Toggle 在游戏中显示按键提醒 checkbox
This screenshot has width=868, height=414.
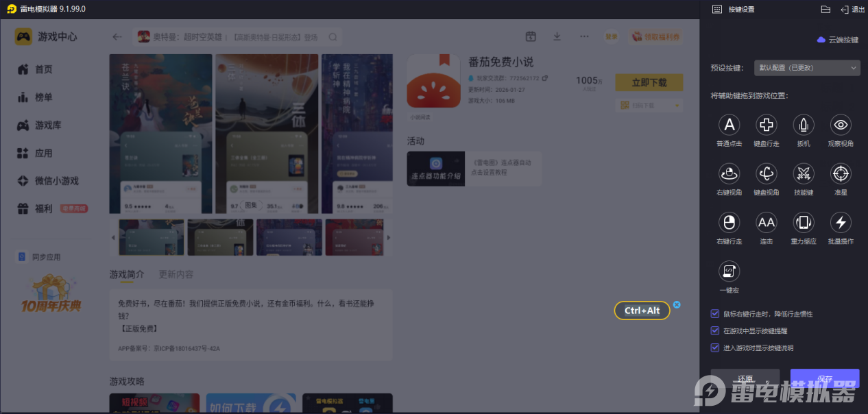coord(715,330)
